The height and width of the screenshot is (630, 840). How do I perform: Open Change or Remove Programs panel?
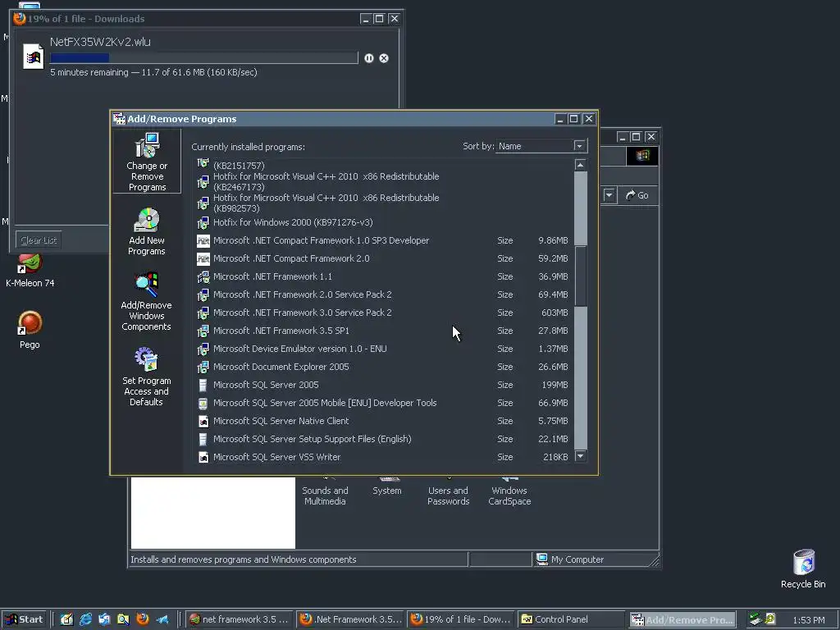(x=147, y=162)
